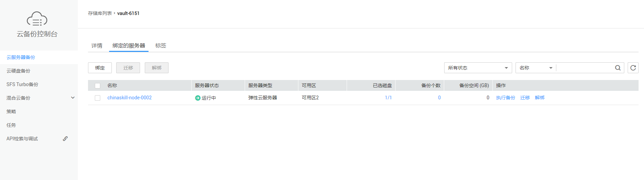The height and width of the screenshot is (180, 644).
Task: Click the search magnifier icon
Action: point(618,68)
